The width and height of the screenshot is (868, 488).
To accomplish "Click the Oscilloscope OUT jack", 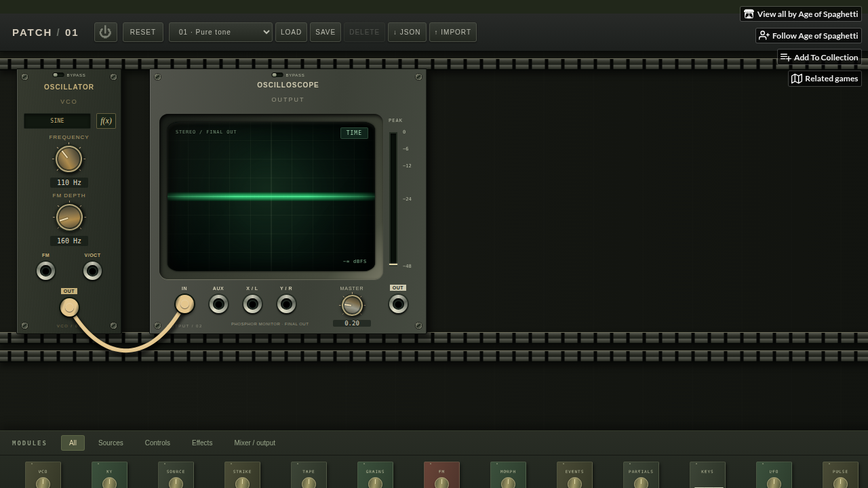I will (x=398, y=304).
